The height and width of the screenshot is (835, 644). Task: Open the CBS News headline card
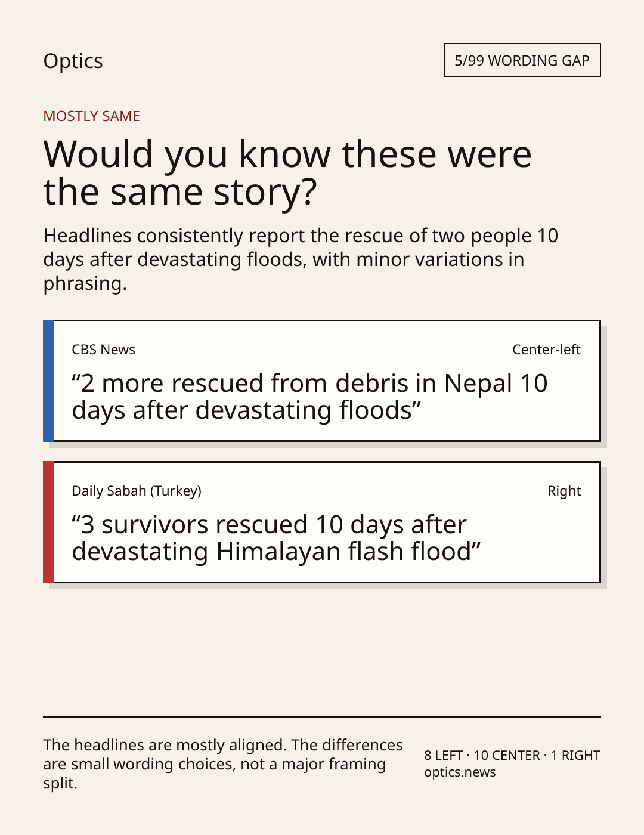pos(321,381)
